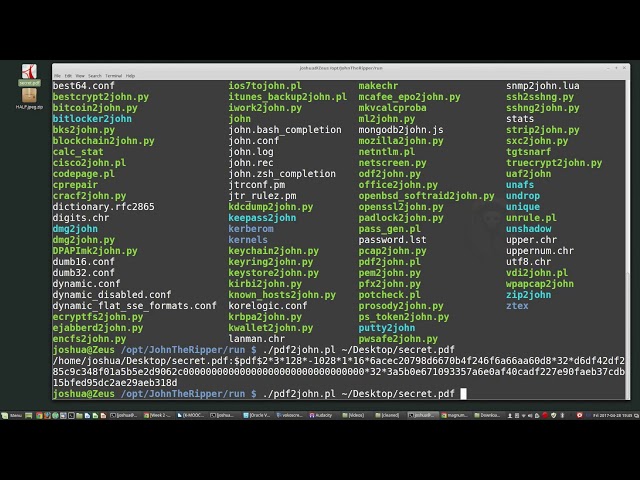
Task: Click the best64.conf entry
Action: point(84,86)
